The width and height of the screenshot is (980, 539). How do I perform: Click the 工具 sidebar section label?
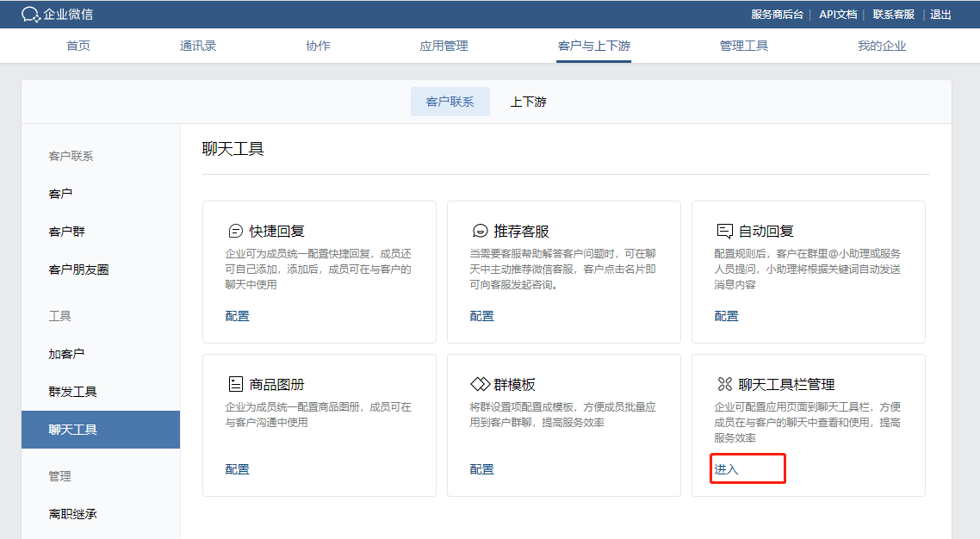coord(60,316)
